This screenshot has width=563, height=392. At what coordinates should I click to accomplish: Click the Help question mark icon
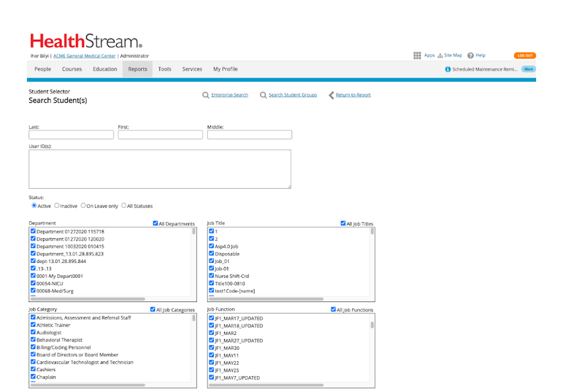[x=470, y=55]
